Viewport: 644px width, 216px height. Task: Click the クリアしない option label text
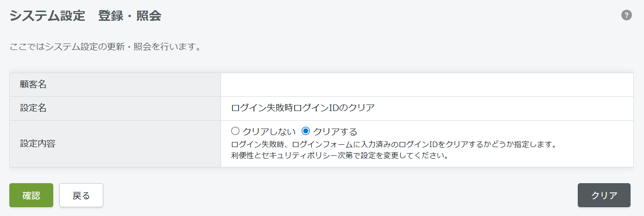(x=269, y=131)
